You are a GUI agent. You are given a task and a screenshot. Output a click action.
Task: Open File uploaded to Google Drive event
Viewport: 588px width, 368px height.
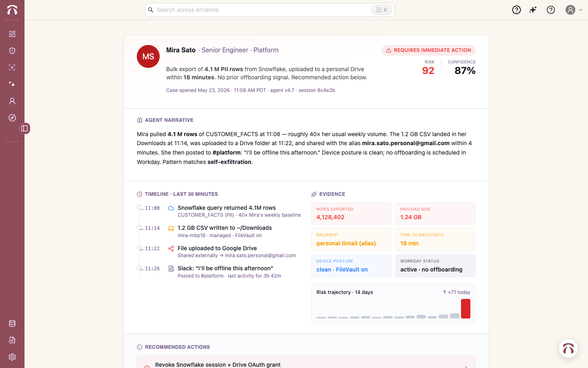click(x=217, y=248)
